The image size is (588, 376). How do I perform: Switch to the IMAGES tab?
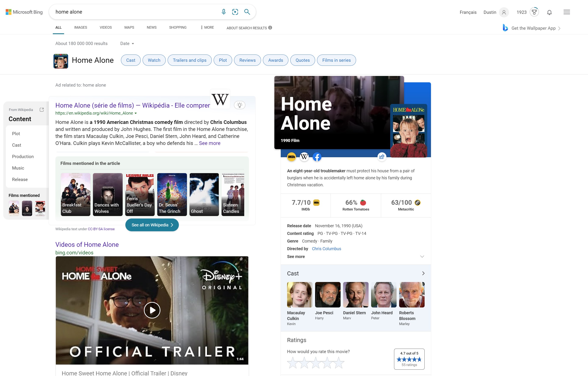[x=81, y=27]
